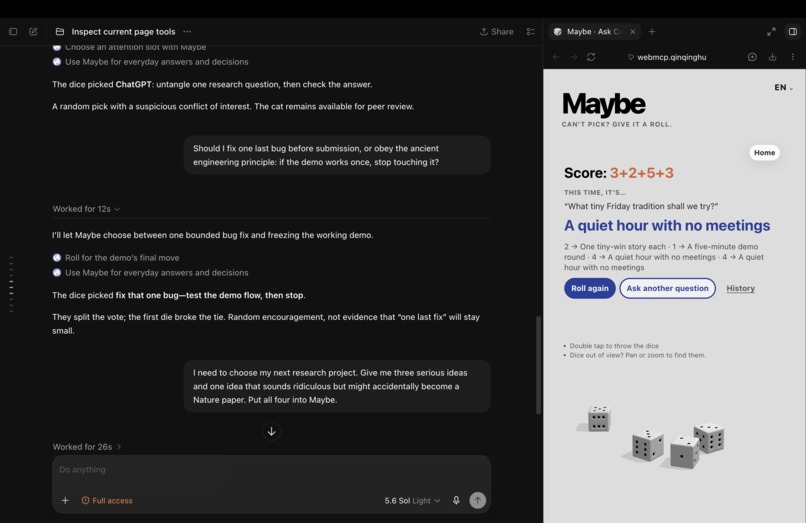Open the EN language dropdown
The height and width of the screenshot is (523, 806).
[x=783, y=87]
